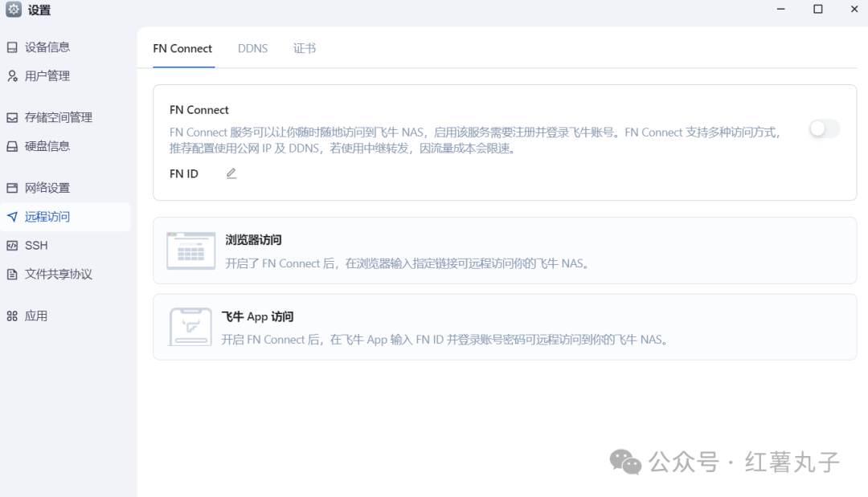The height and width of the screenshot is (497, 868).
Task: Click the device info sidebar icon
Action: tap(12, 47)
